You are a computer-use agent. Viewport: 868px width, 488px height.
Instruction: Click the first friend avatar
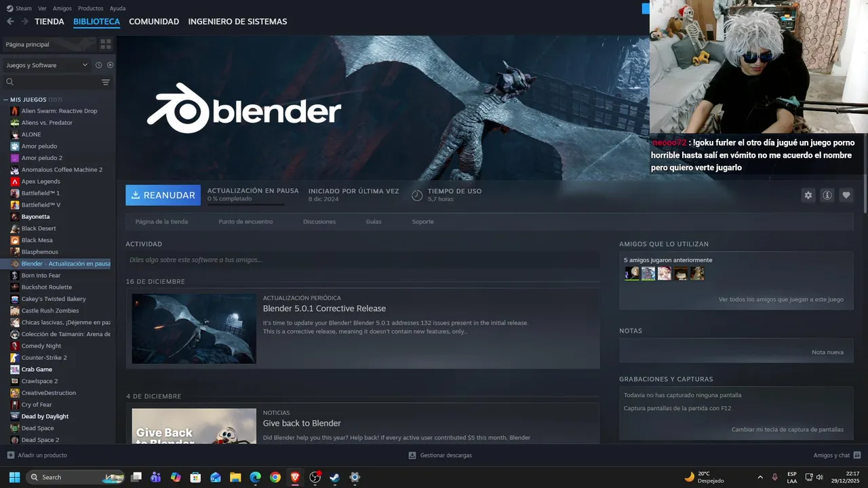pyautogui.click(x=632, y=273)
